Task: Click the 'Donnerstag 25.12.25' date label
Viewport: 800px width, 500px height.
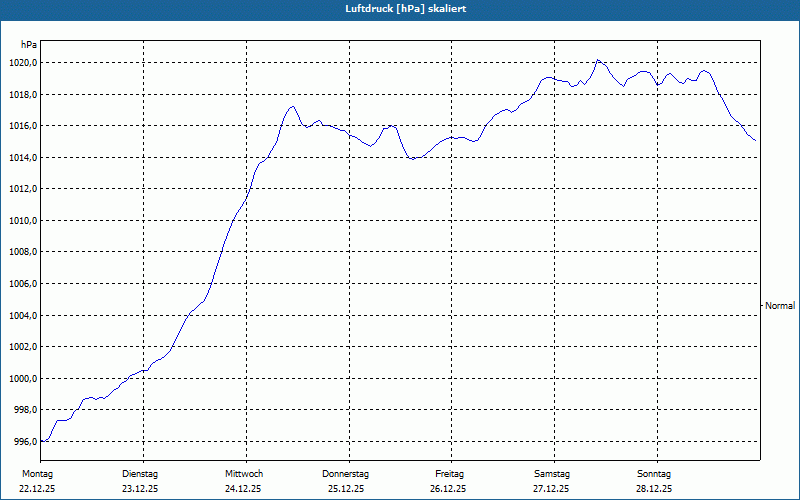Action: coord(345,481)
